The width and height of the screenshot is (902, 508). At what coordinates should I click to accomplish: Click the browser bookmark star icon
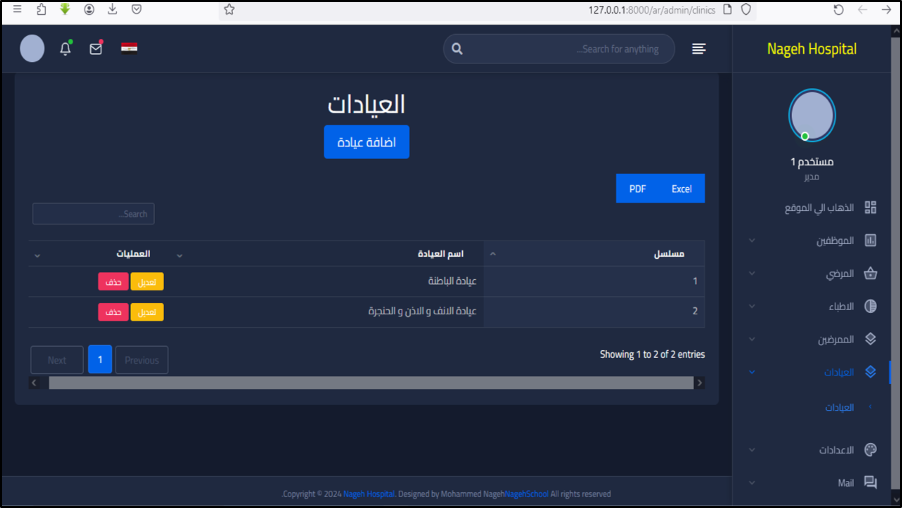pos(229,9)
